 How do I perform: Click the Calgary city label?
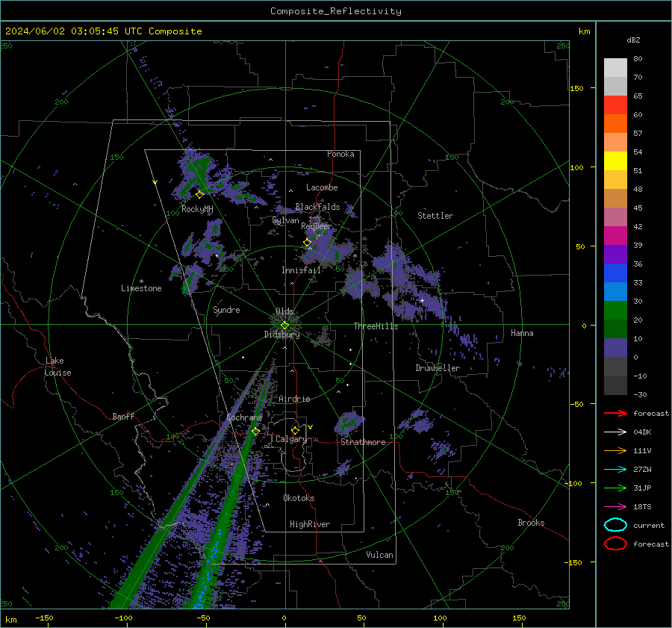(x=291, y=439)
